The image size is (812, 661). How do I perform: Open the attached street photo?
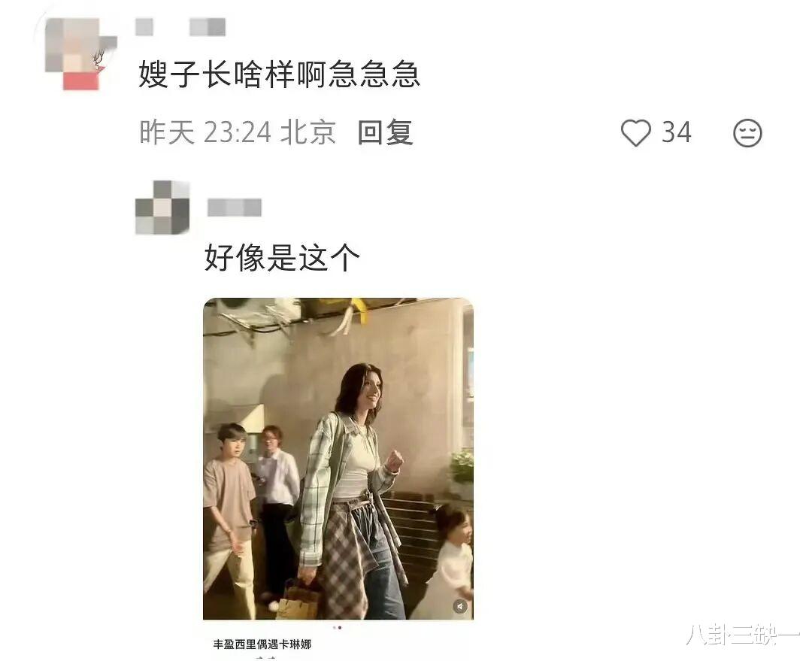point(338,459)
